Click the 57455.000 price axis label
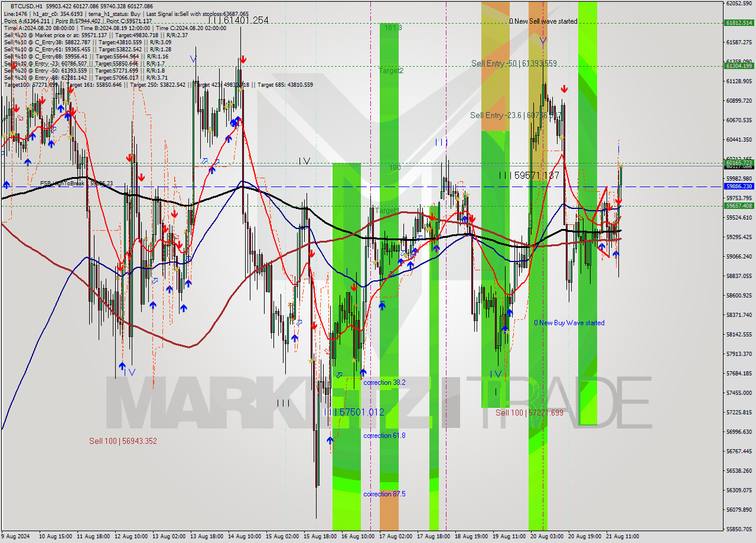The width and height of the screenshot is (756, 543). 738,393
